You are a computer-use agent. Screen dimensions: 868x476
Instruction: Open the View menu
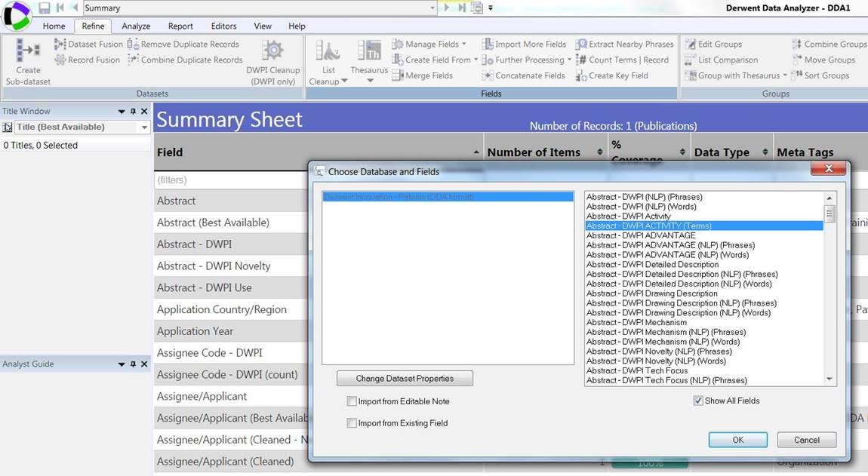tap(262, 25)
